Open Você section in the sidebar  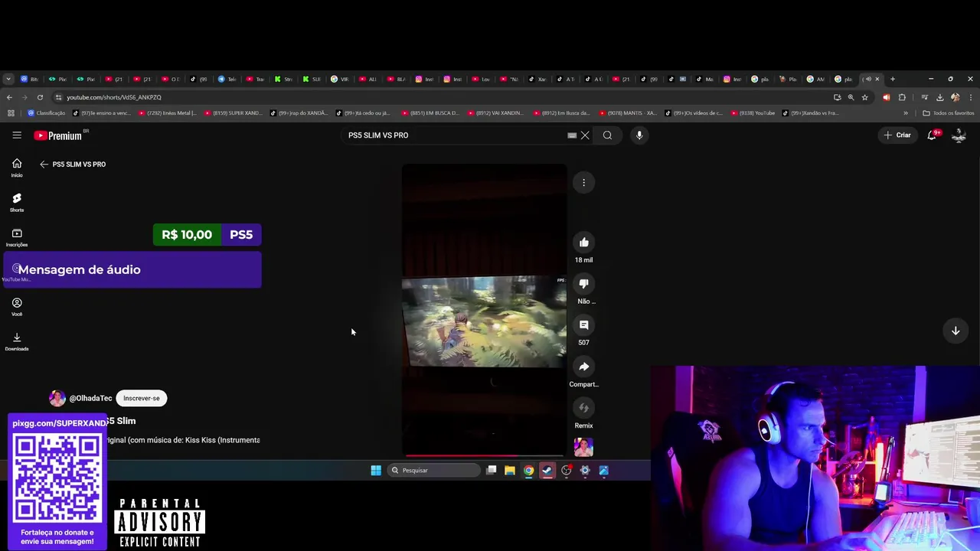(x=17, y=307)
